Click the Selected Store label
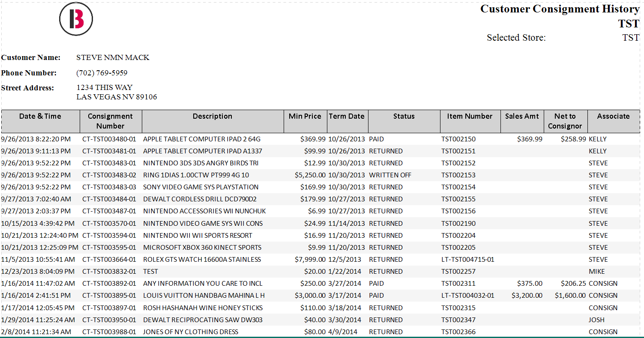 (x=516, y=38)
